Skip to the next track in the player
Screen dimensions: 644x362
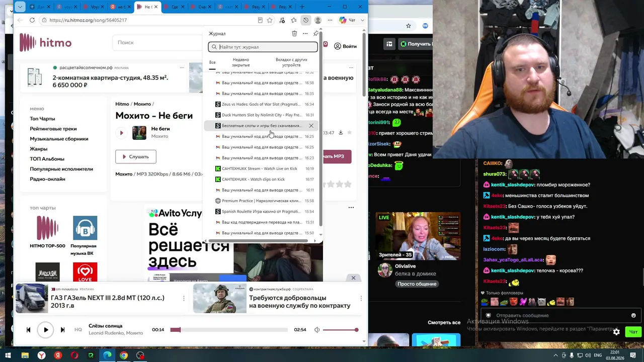62,330
